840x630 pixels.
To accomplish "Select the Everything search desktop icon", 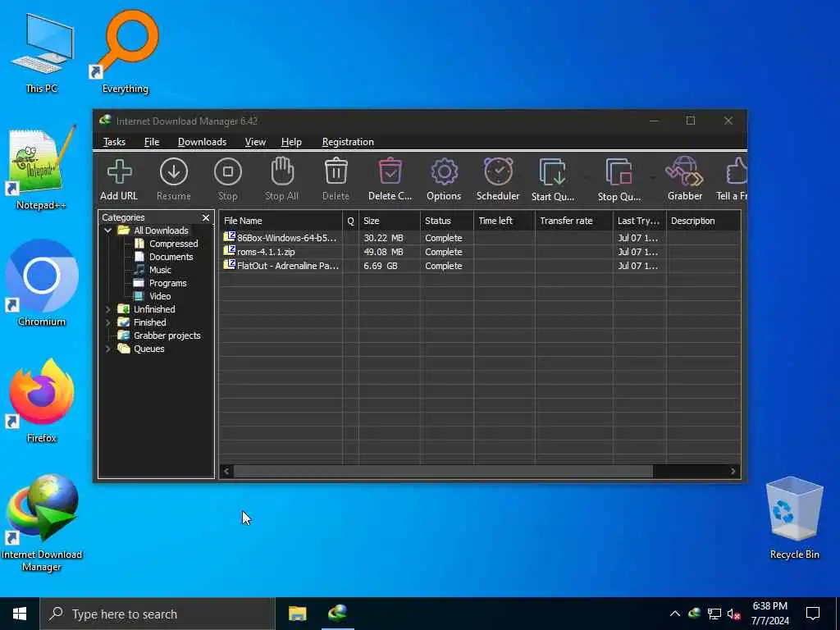I will point(126,52).
